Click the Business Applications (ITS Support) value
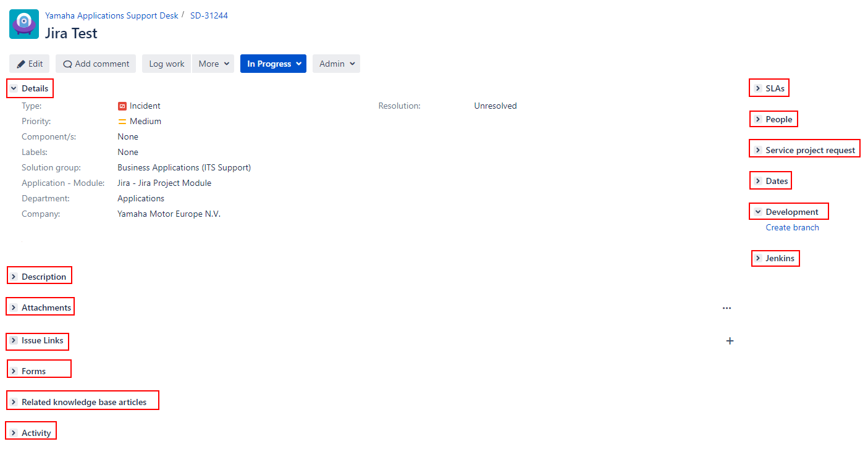 pyautogui.click(x=184, y=167)
